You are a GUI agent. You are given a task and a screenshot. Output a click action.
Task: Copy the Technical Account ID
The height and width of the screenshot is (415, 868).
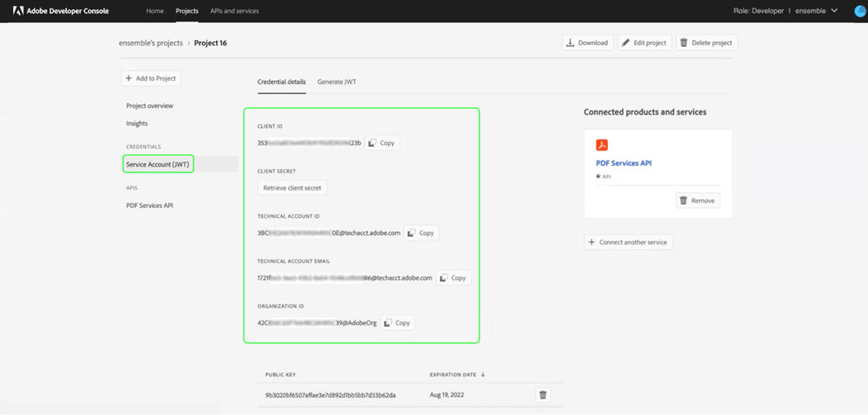[x=421, y=233]
